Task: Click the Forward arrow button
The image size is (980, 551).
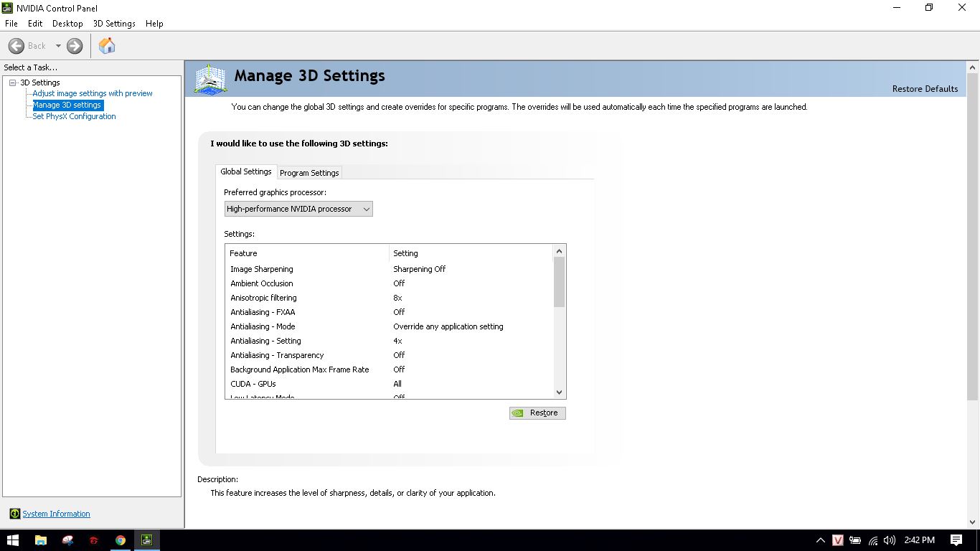Action: (75, 46)
